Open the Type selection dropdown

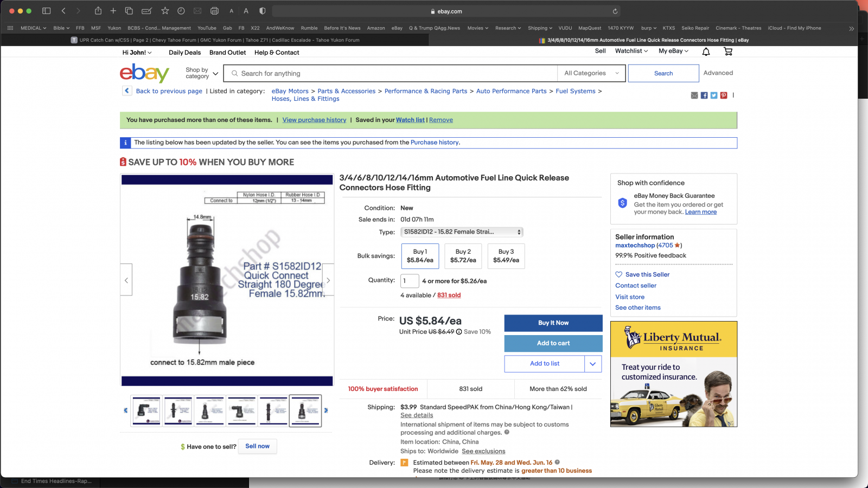[x=462, y=232]
